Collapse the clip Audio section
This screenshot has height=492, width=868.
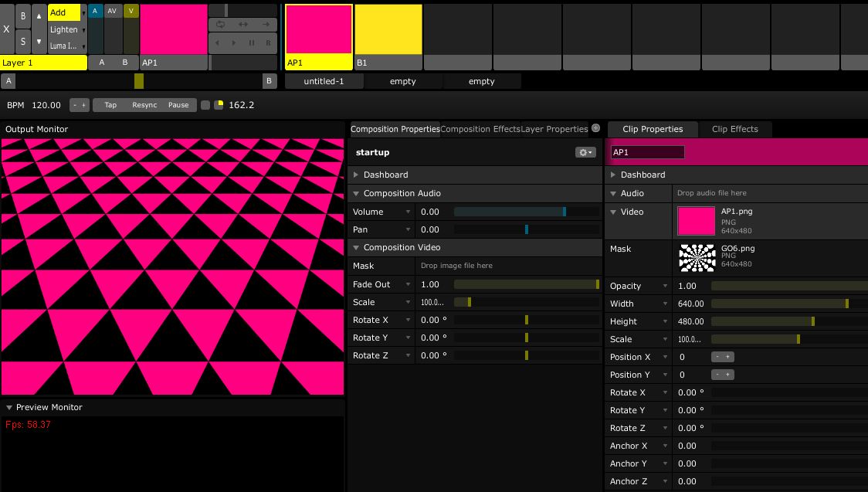(613, 194)
